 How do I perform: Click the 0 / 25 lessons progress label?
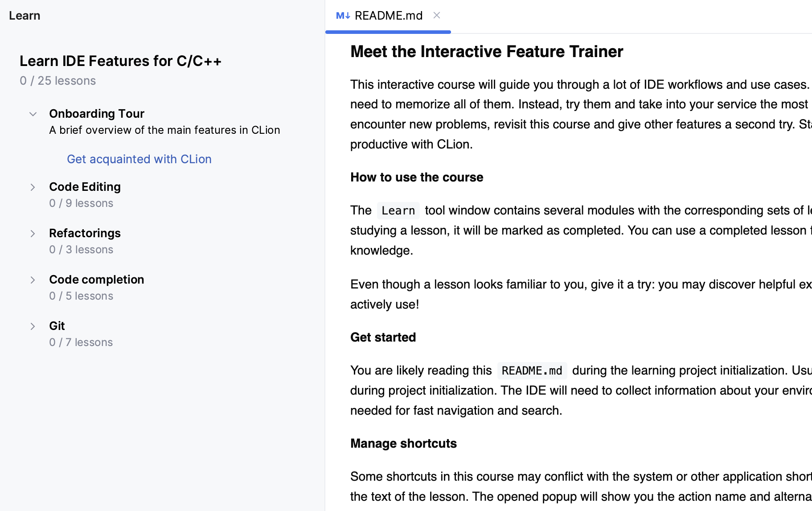(x=57, y=81)
